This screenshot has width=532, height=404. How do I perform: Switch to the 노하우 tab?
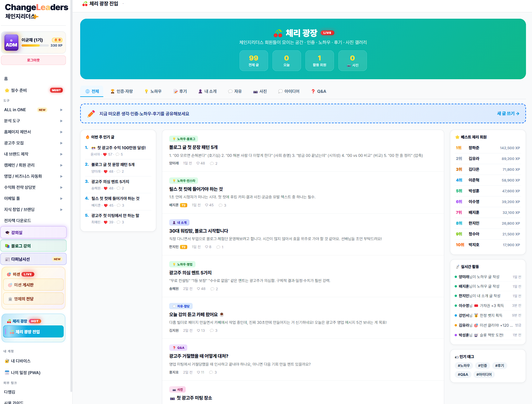pos(153,91)
